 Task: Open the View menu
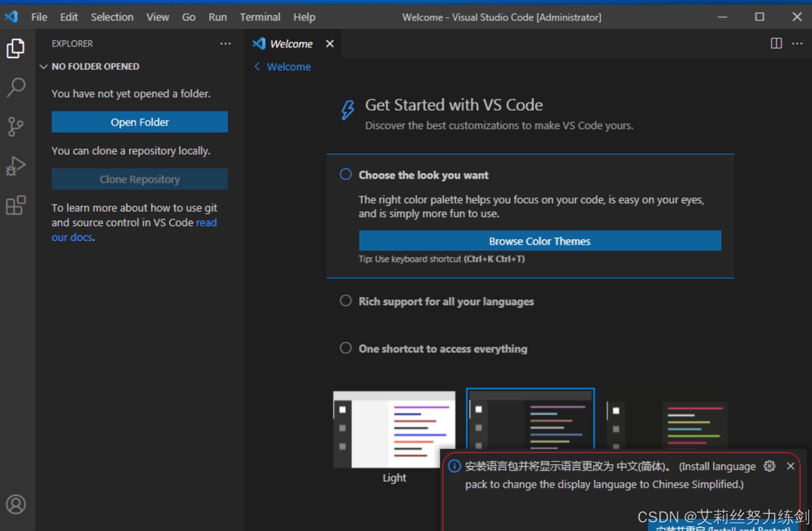coord(158,17)
